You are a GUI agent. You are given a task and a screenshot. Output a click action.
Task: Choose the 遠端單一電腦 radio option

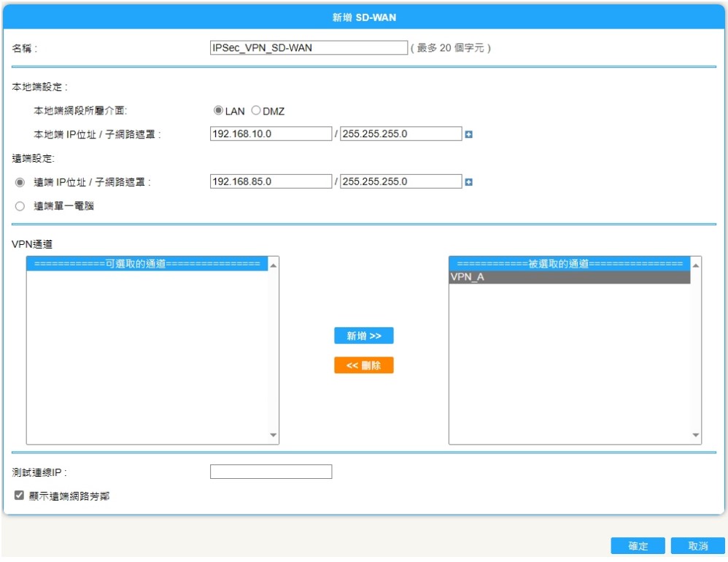pyautogui.click(x=20, y=206)
